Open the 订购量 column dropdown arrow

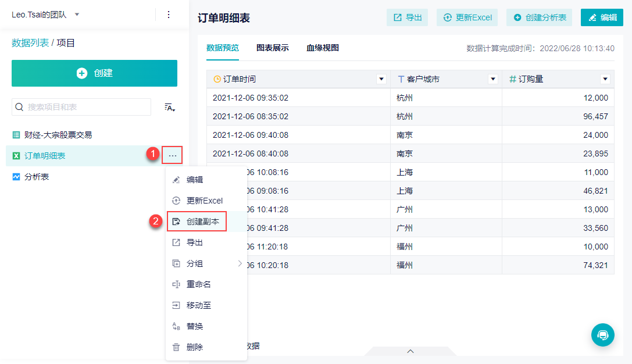(605, 79)
